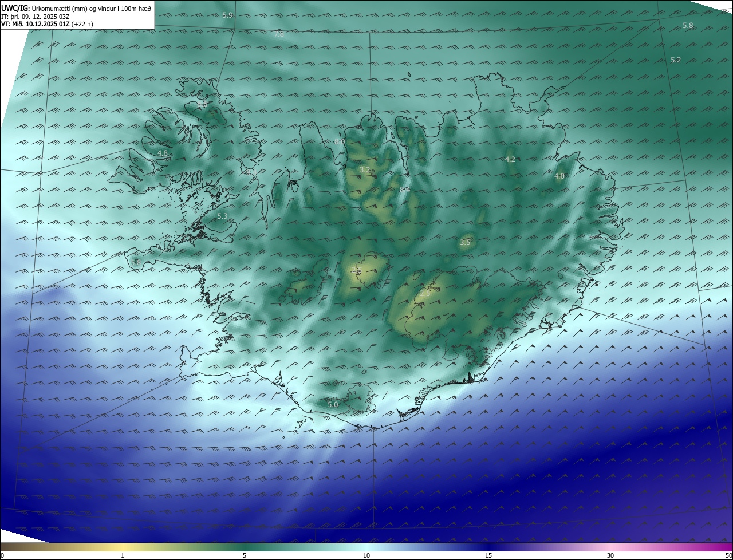Click the 3.5 value label
Image resolution: width=733 pixels, height=560 pixels.
point(465,243)
